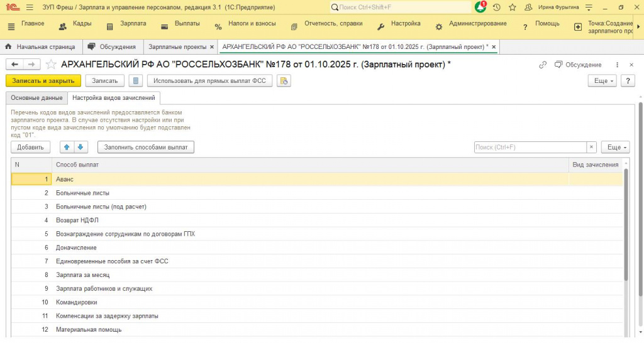
Task: Open the hamburger service menu in title bar
Action: [30, 7]
